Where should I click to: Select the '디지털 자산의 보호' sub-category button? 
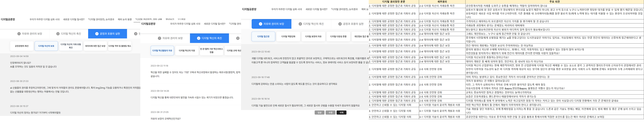click(46, 46)
